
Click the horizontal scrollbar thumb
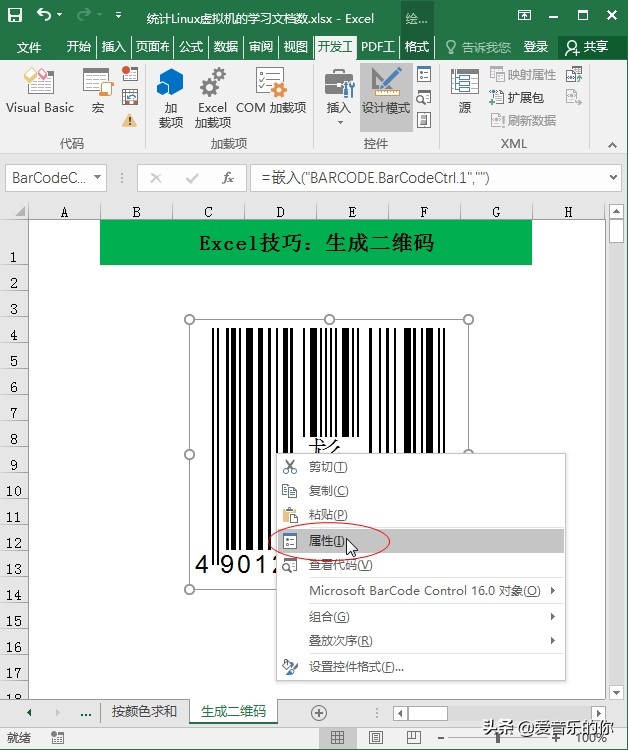click(428, 714)
